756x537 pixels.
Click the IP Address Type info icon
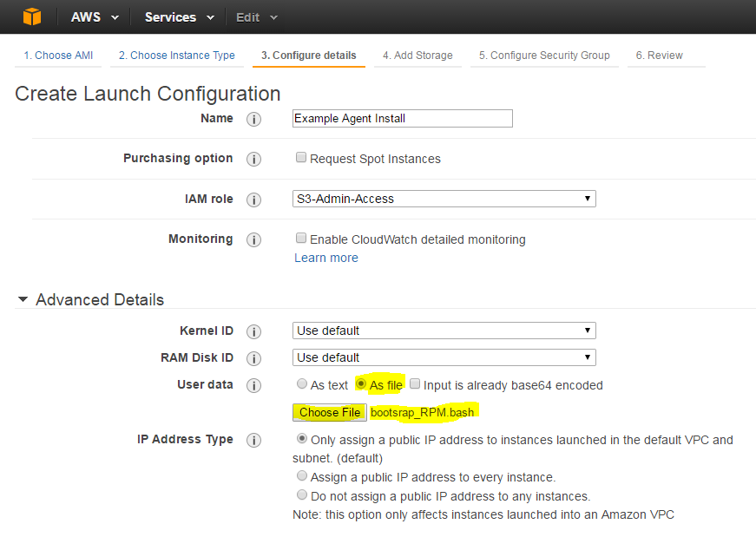253,440
